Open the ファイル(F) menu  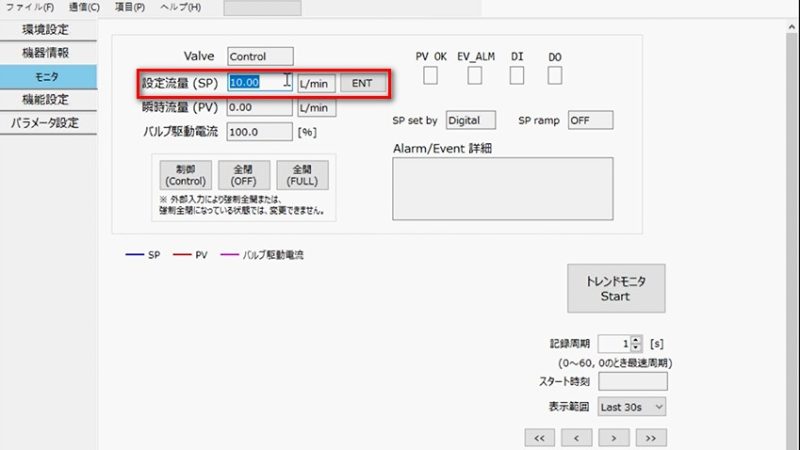pyautogui.click(x=30, y=7)
